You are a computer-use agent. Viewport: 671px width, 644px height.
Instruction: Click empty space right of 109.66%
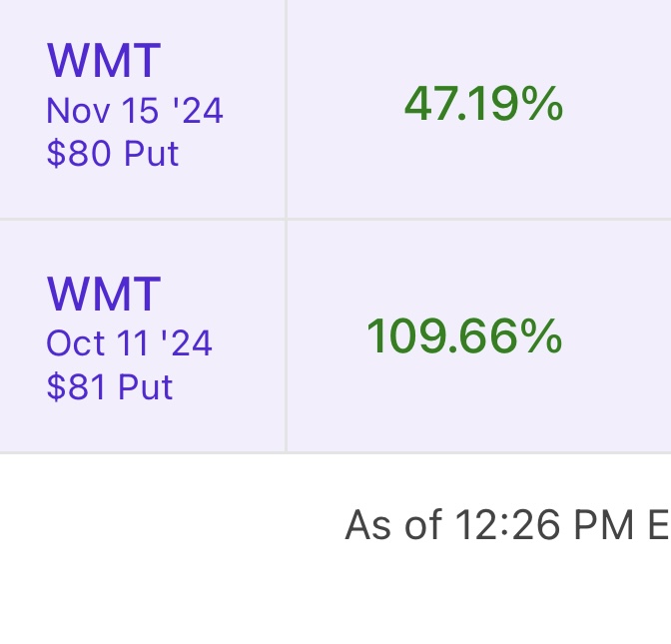click(619, 336)
